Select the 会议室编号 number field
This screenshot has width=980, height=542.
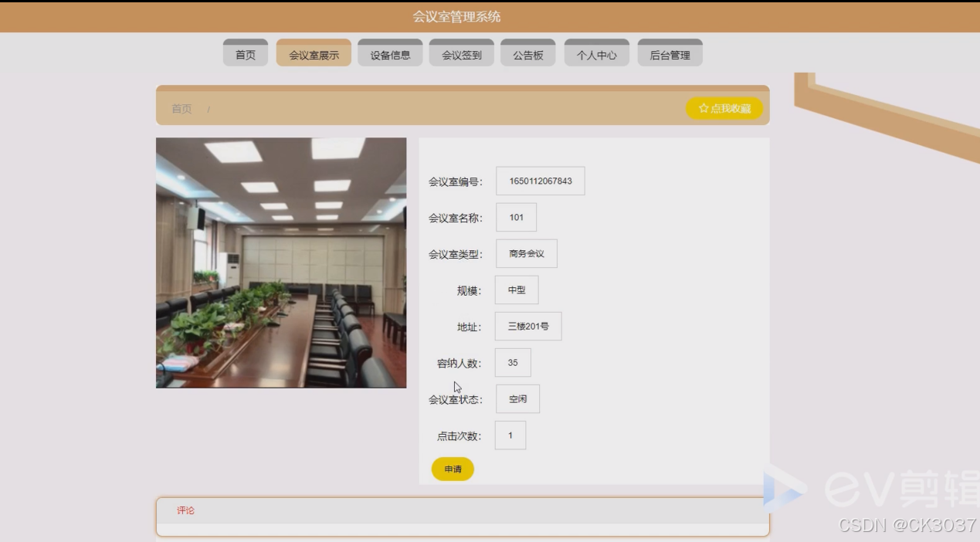point(540,180)
